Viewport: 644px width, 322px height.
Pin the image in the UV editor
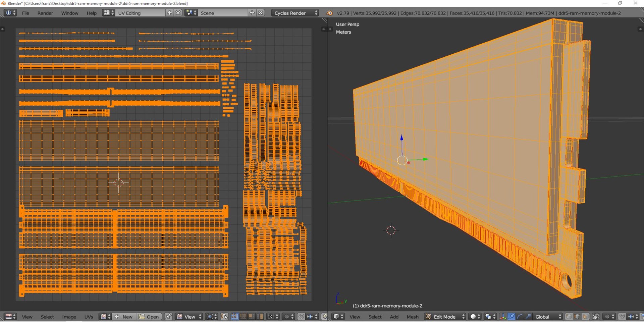[x=168, y=317]
